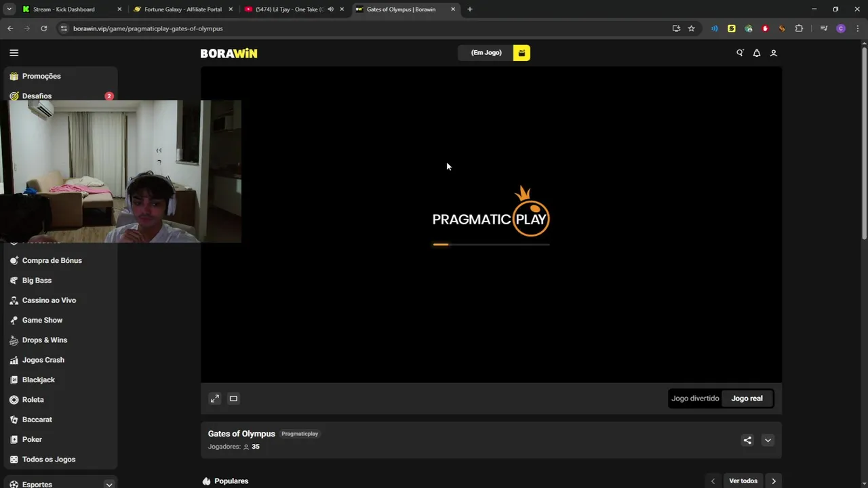The height and width of the screenshot is (488, 868).
Task: Open the yellow S extension
Action: [731, 28]
